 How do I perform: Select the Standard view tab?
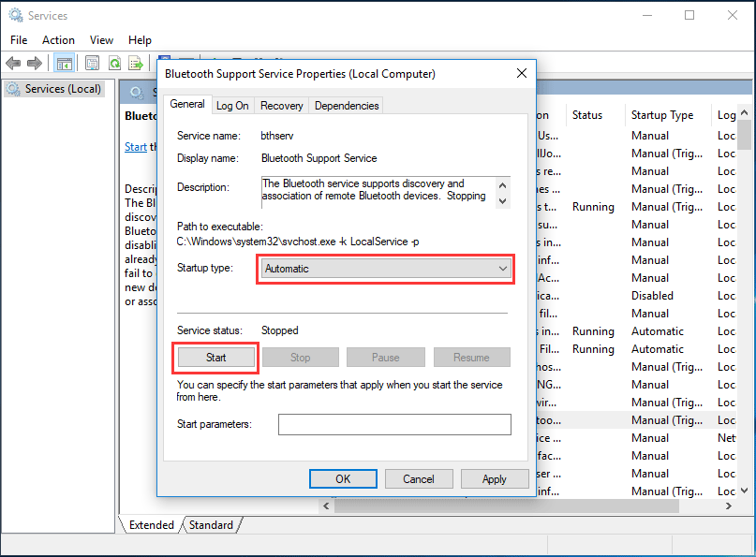[x=211, y=525]
